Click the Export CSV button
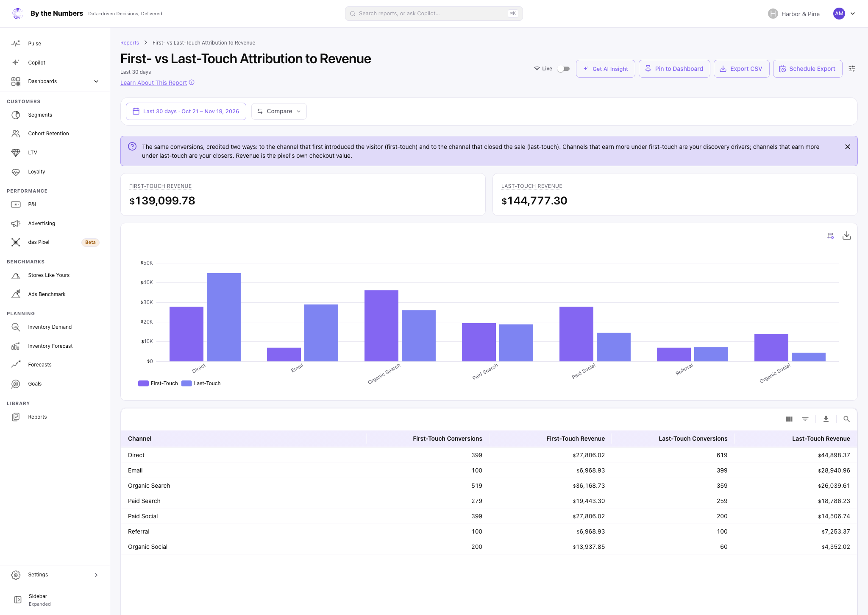Image resolution: width=868 pixels, height=615 pixels. click(741, 69)
